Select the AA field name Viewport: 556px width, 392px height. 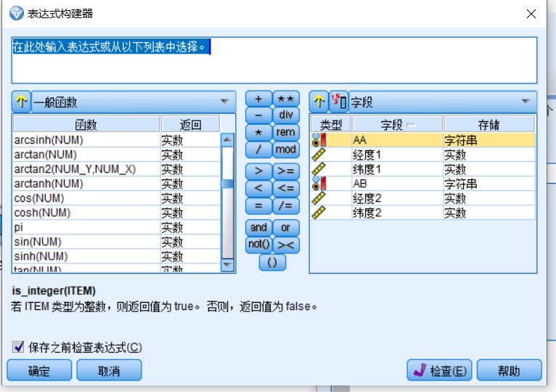pos(359,140)
